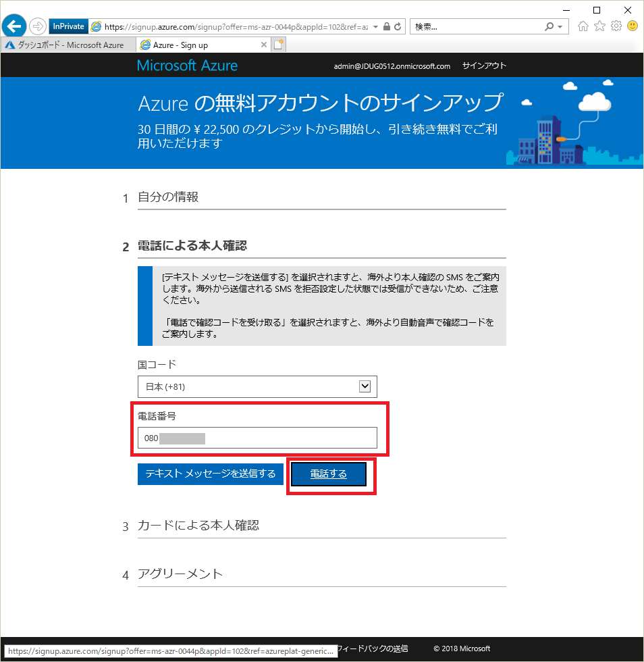
Task: Click the Microsoft Azure logo text
Action: pos(187,66)
